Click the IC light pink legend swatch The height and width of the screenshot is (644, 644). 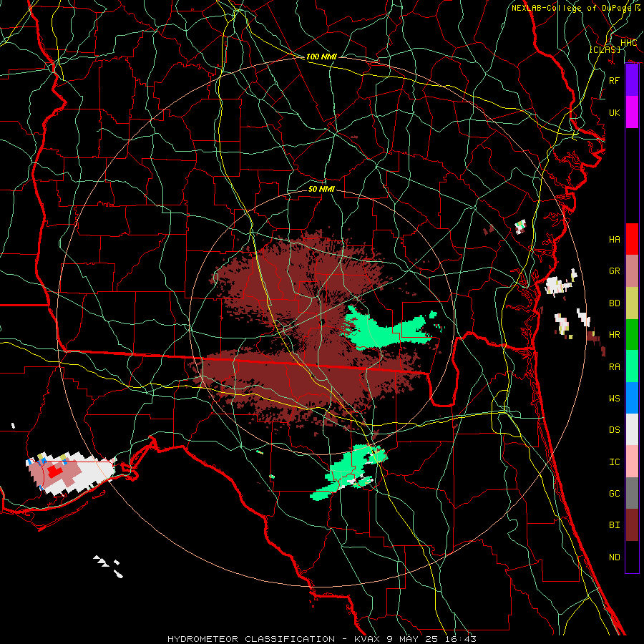632,462
